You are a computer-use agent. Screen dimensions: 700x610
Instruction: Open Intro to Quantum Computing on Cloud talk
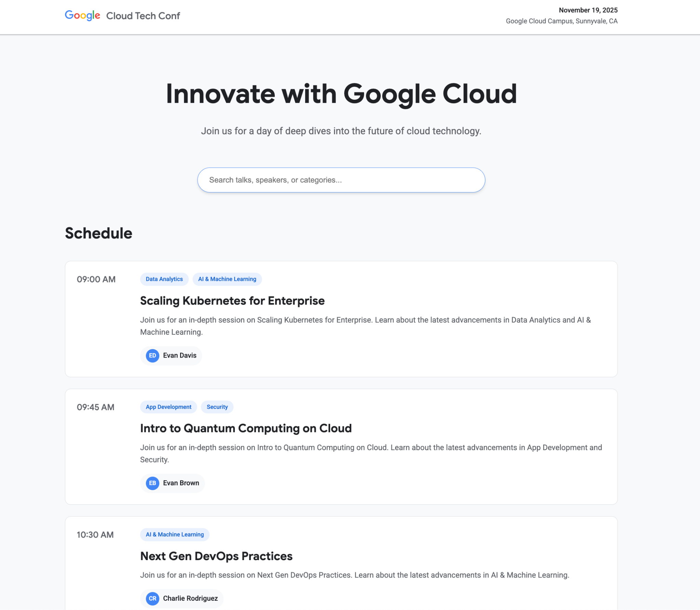(x=246, y=428)
